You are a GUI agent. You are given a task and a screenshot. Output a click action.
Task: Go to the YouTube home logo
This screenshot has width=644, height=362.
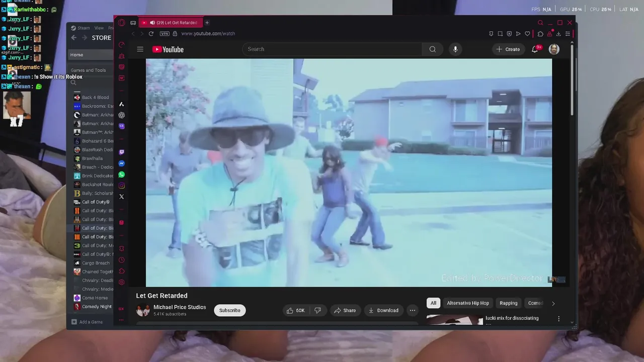pyautogui.click(x=168, y=49)
